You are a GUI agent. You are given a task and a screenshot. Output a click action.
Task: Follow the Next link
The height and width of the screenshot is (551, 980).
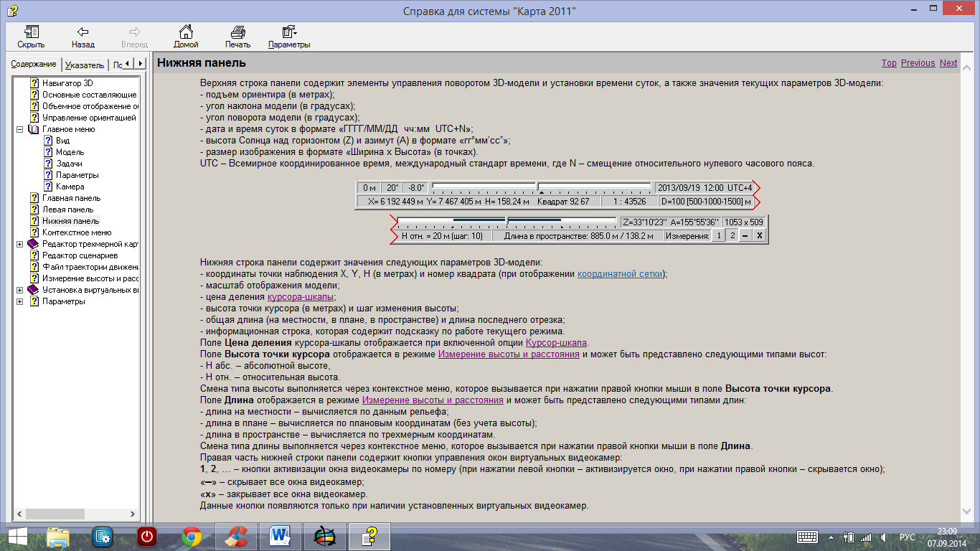tap(948, 63)
